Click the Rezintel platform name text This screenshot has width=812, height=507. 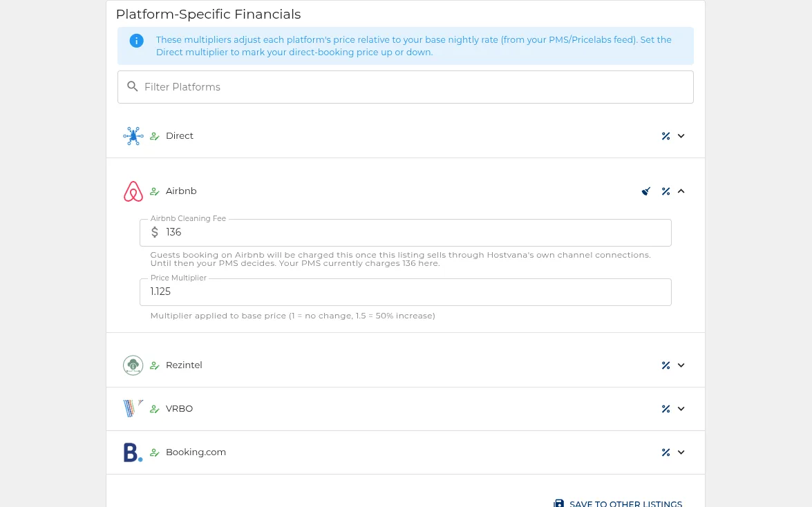[x=184, y=365]
